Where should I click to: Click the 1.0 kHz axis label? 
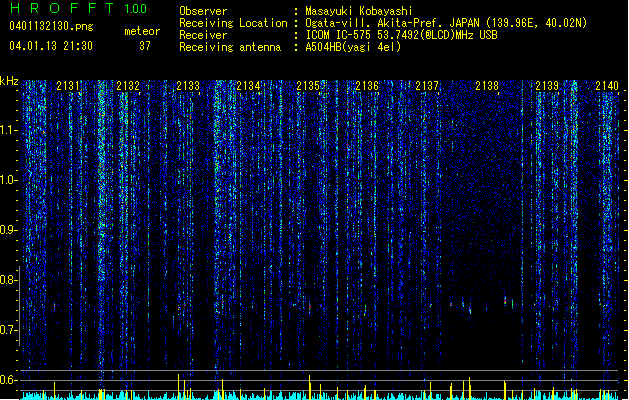pyautogui.click(x=8, y=180)
